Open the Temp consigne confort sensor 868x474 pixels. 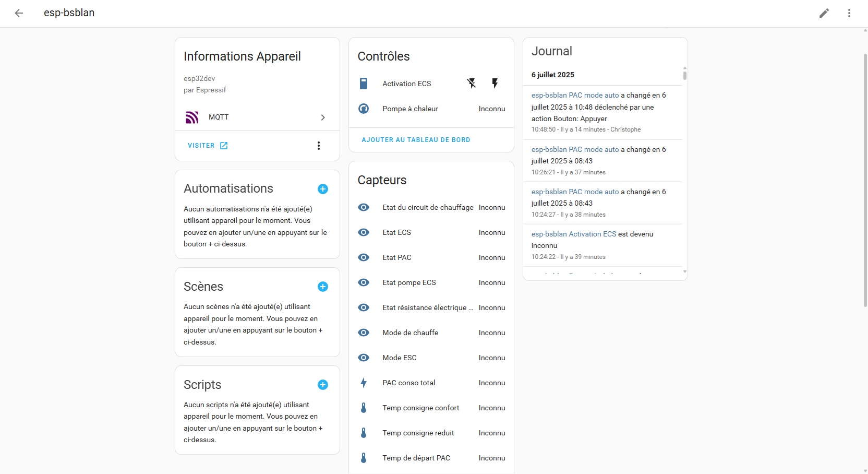click(x=431, y=408)
